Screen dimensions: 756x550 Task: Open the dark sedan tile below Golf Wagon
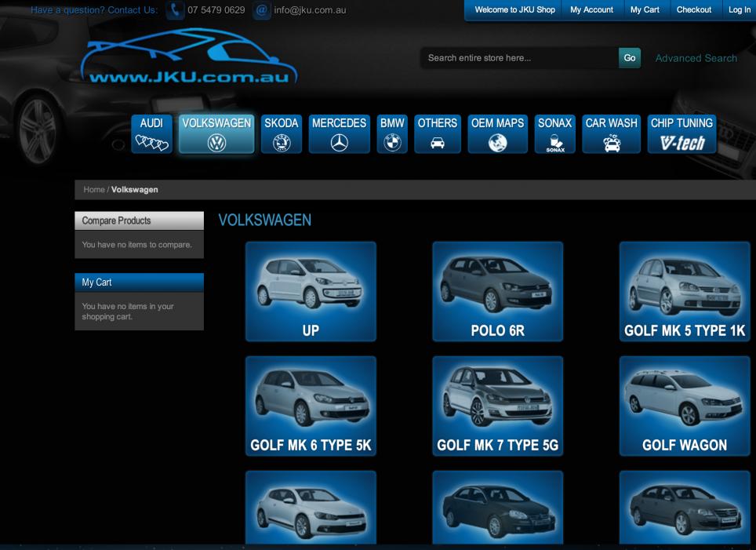click(x=685, y=509)
